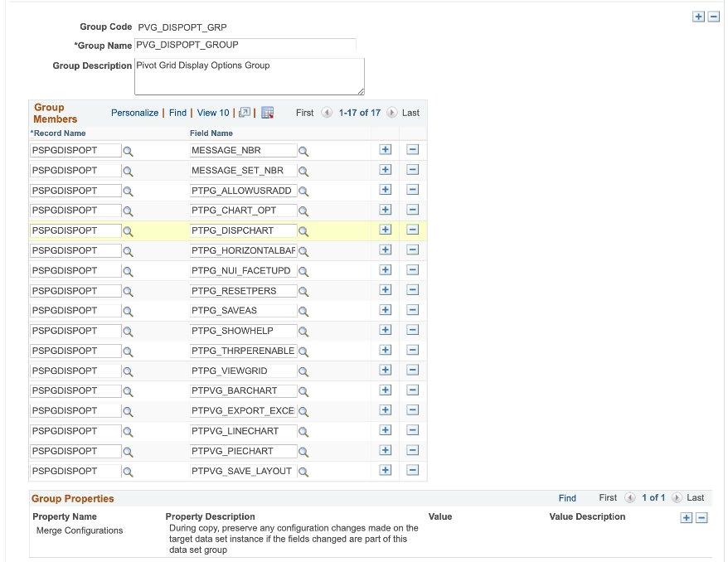
Task: Add a row after PTPVG_LINECHART
Action: coord(386,429)
